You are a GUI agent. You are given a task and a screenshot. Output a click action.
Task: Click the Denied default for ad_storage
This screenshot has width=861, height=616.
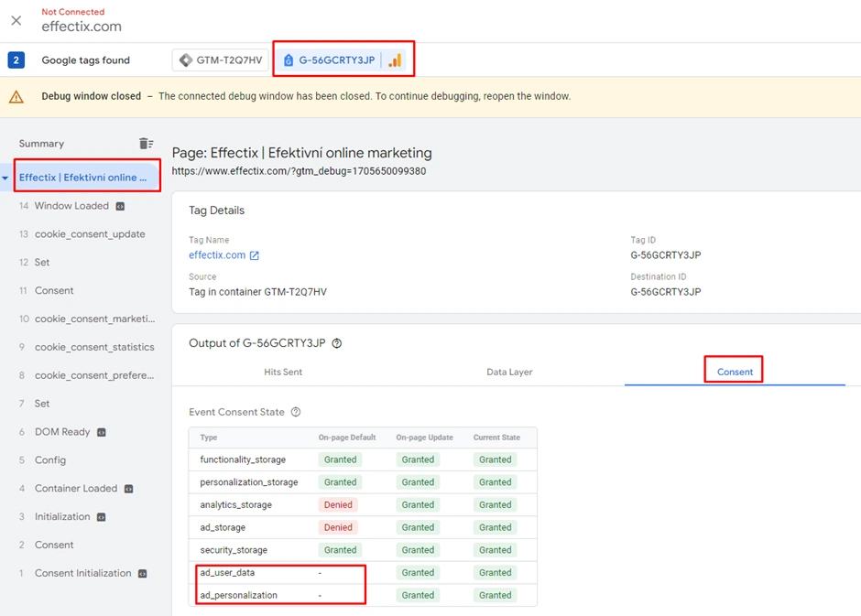338,527
